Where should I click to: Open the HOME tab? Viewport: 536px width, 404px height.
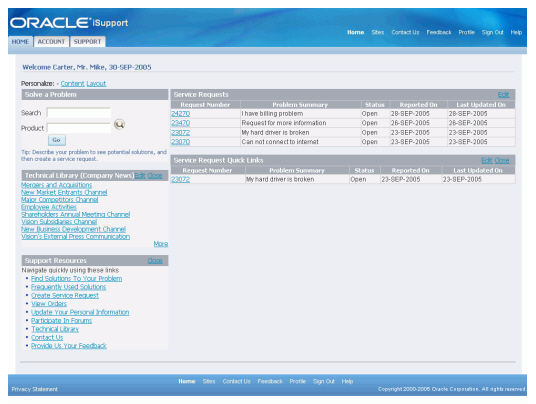(20, 42)
